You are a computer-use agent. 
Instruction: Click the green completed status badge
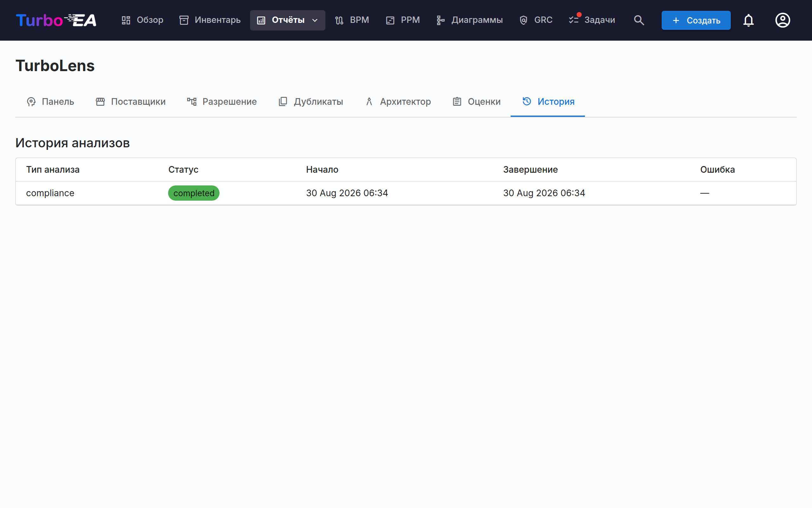193,193
